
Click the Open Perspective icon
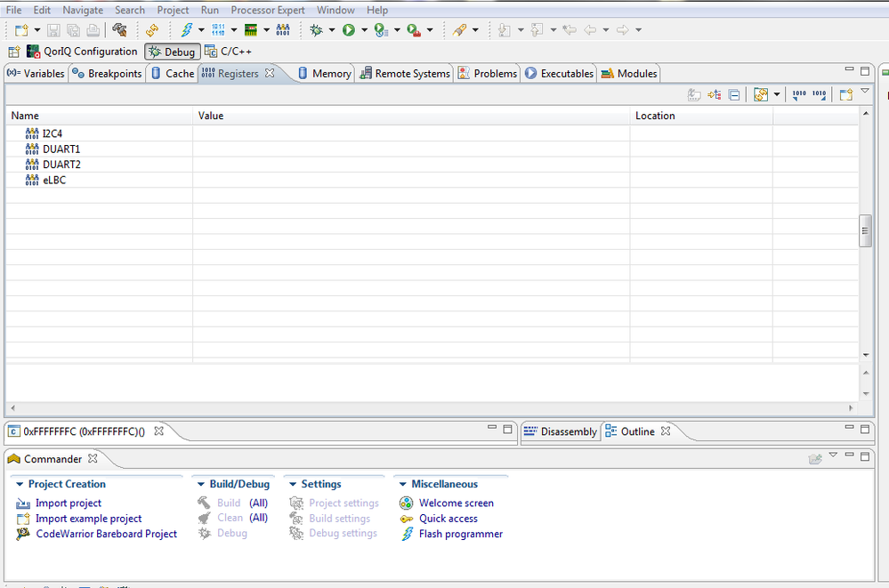pos(14,52)
